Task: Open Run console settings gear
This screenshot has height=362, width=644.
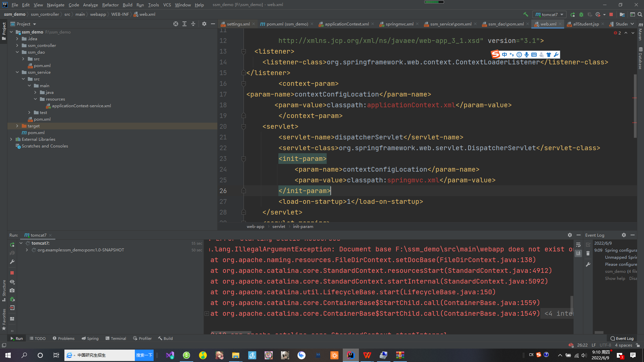Action: (570, 235)
